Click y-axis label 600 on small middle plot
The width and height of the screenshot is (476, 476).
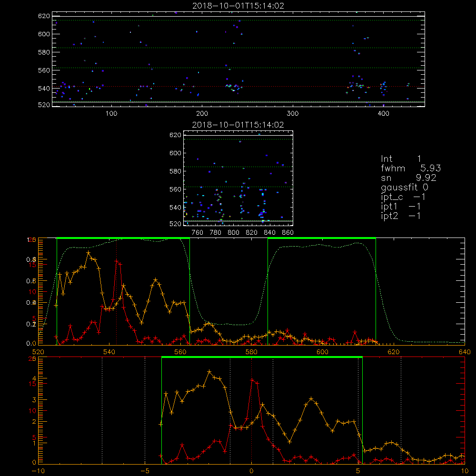click(176, 153)
